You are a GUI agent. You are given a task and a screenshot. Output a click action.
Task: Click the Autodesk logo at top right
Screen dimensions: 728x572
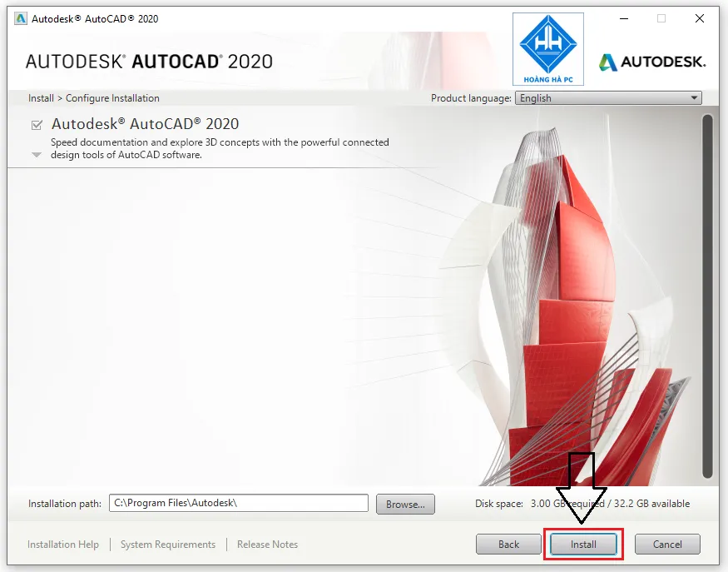pos(651,61)
